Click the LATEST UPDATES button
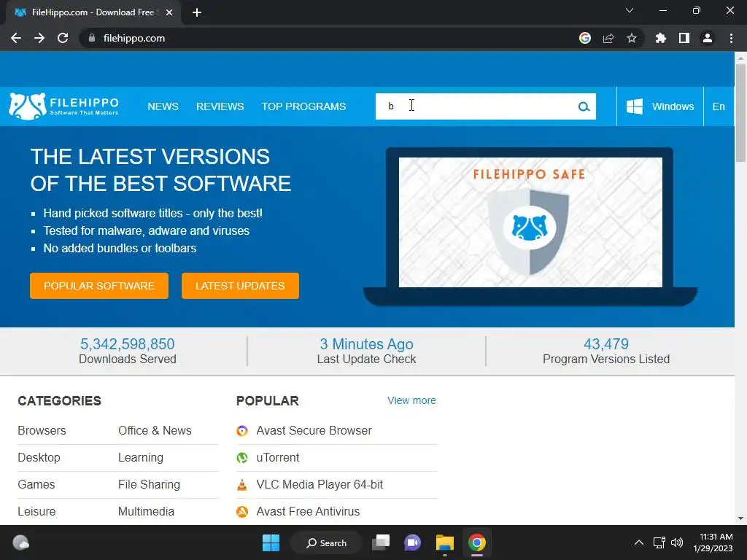This screenshot has width=747, height=560. [240, 286]
